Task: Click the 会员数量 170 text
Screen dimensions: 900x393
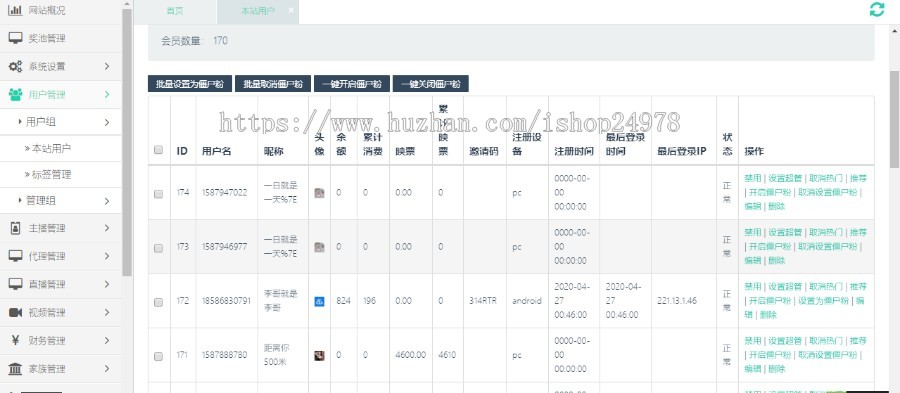Action: click(x=194, y=41)
